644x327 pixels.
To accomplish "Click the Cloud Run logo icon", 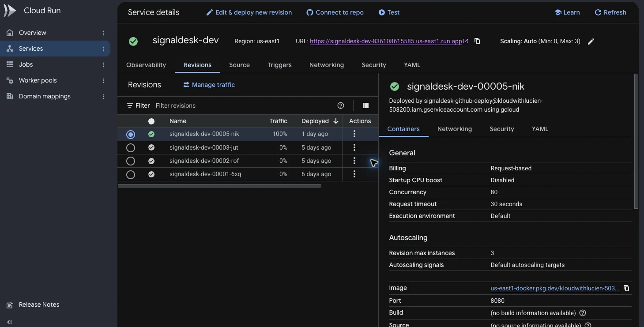I will (x=10, y=11).
